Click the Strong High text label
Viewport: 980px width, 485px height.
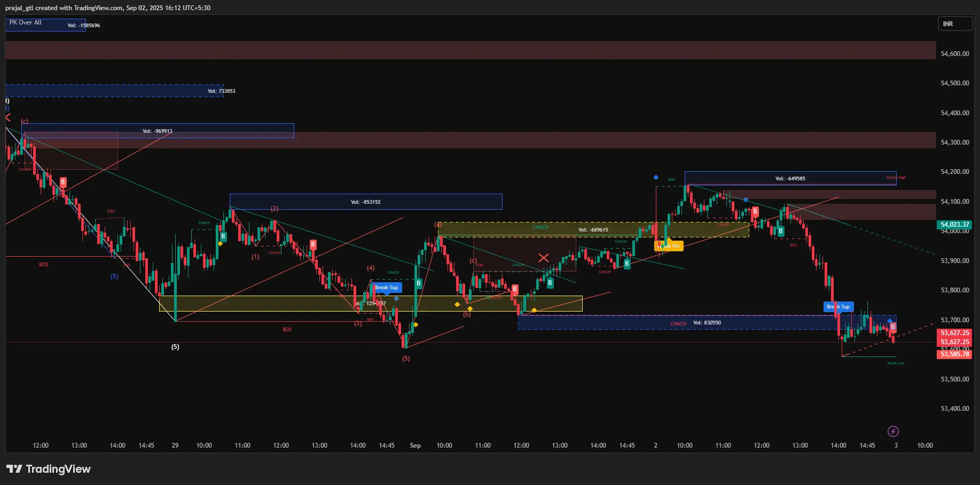896,178
